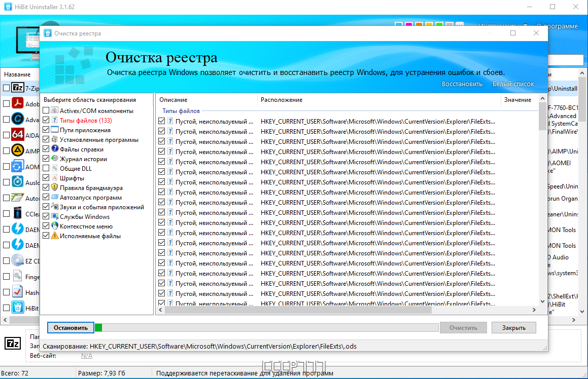This screenshot has width=588, height=379.
Task: Select the Hash program icon in main window
Action: [18, 292]
